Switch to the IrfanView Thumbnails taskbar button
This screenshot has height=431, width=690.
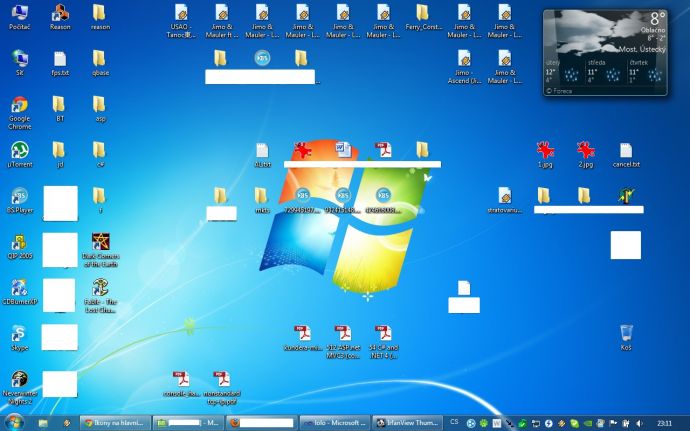409,423
